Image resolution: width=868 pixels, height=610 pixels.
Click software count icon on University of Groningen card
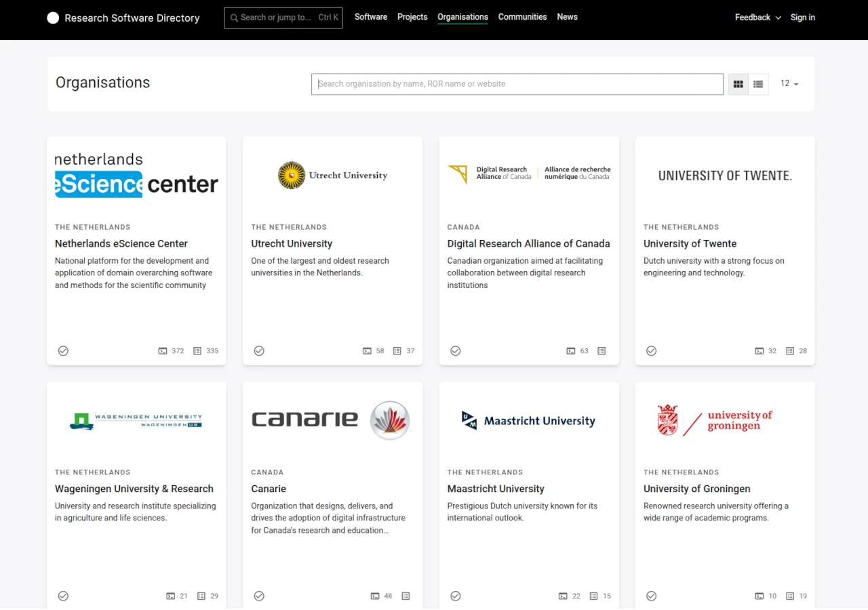[759, 596]
